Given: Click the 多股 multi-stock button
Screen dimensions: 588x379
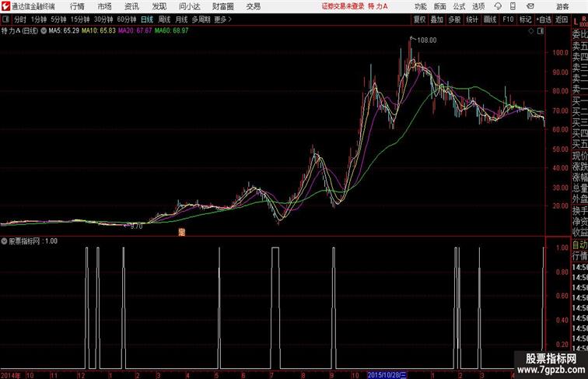Looking at the screenshot, I should pyautogui.click(x=454, y=19).
